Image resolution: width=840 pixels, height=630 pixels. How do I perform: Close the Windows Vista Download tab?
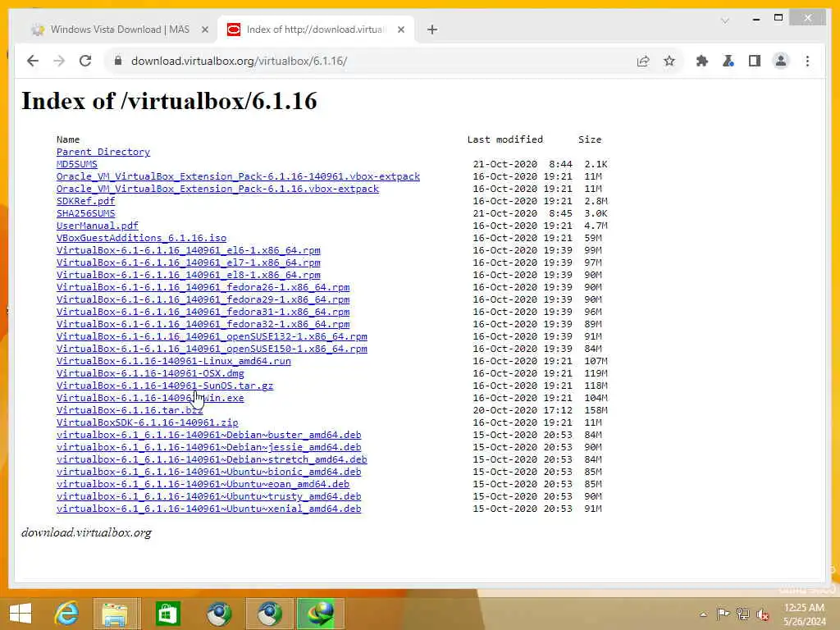204,30
